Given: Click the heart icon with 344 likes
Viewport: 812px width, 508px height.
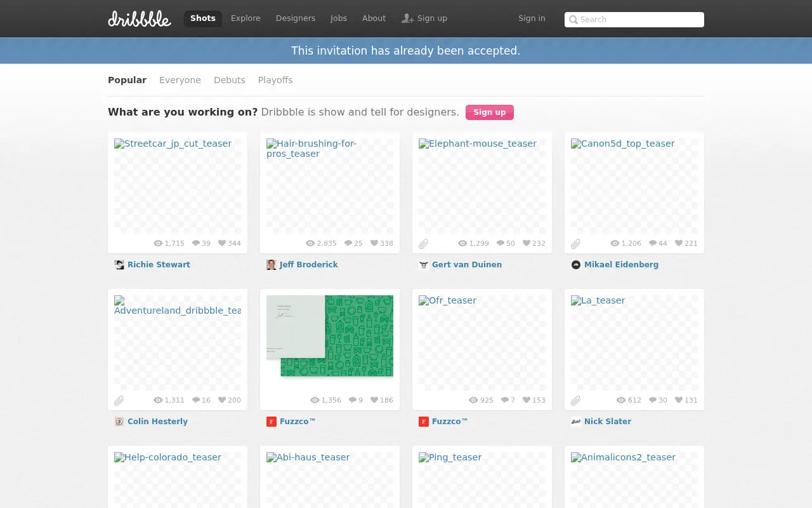Looking at the screenshot, I should tap(222, 243).
